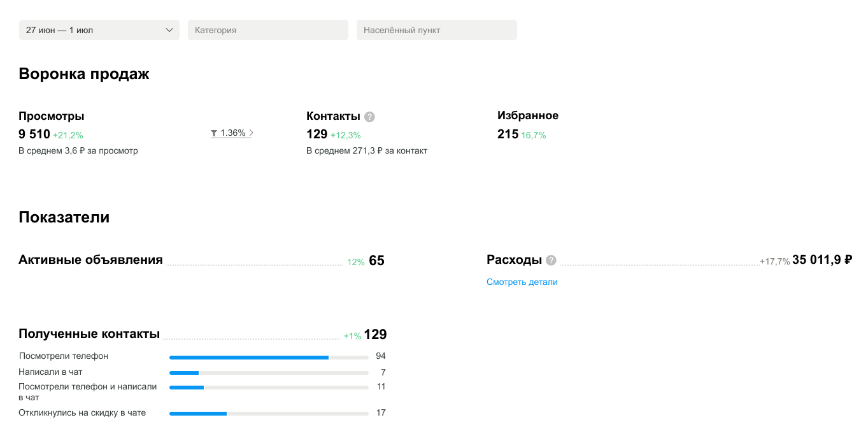This screenshot has width=868, height=443.
Task: Open the help tooltip icon next to Расходы
Action: [551, 260]
